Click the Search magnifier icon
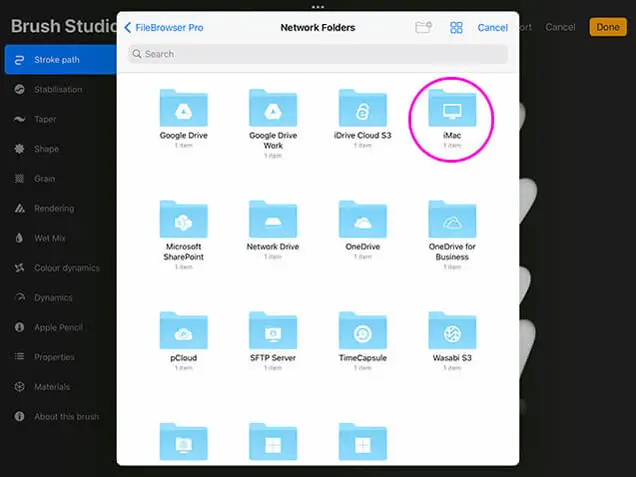The height and width of the screenshot is (477, 636). pyautogui.click(x=137, y=54)
